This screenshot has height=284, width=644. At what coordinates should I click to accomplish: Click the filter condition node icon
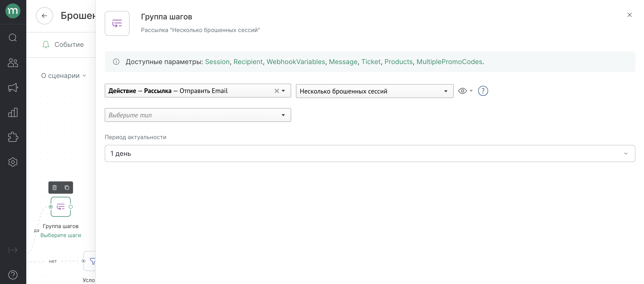coord(93,261)
